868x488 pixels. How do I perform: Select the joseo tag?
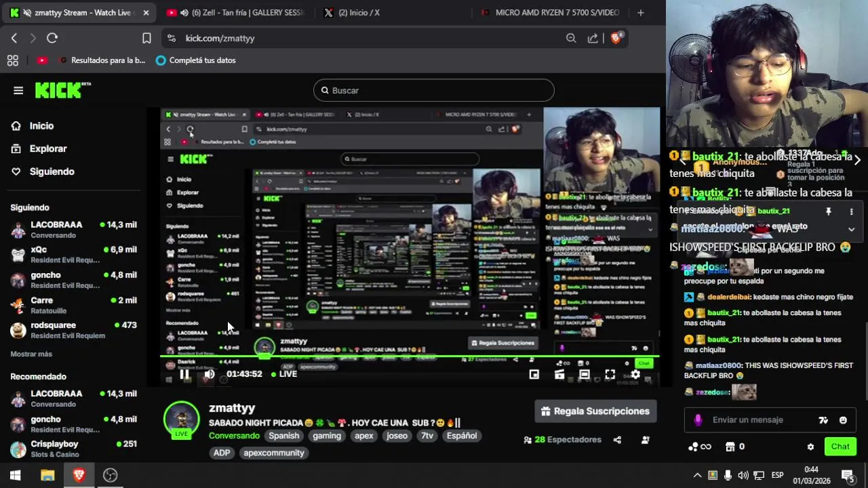pos(397,436)
